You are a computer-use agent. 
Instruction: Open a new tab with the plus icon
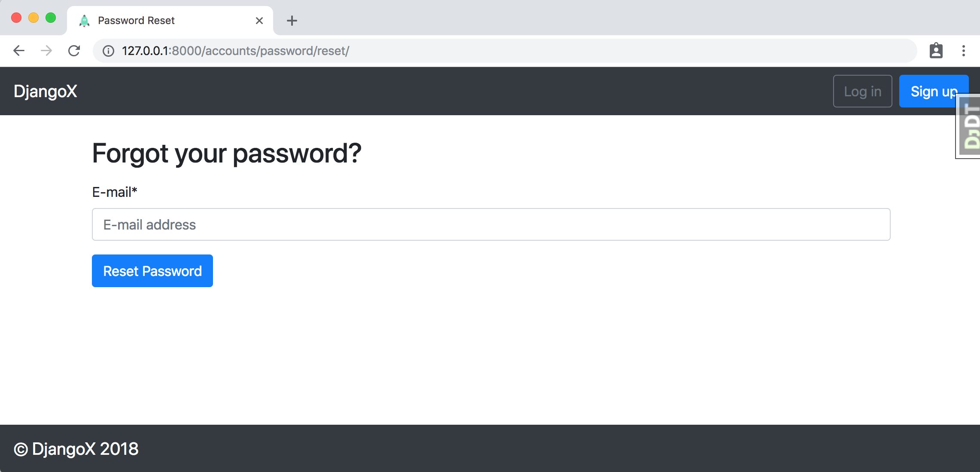point(292,21)
